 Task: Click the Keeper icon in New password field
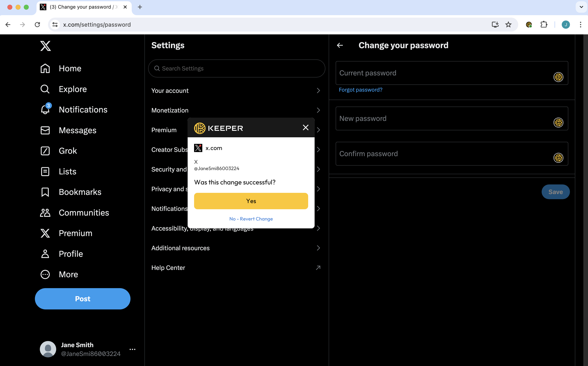pos(558,123)
